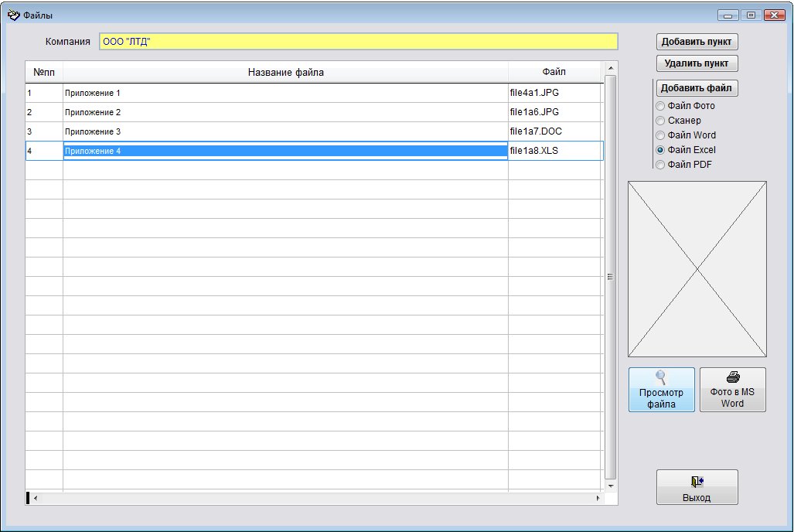Click the Добавить пункт button

[697, 42]
